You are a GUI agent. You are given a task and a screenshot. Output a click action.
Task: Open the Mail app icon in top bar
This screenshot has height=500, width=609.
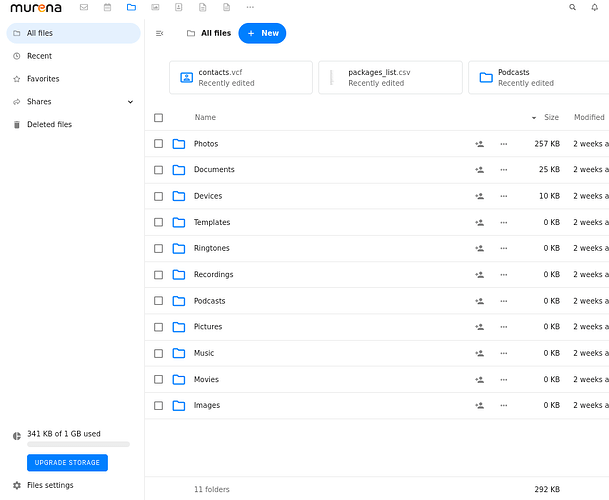coord(84,7)
